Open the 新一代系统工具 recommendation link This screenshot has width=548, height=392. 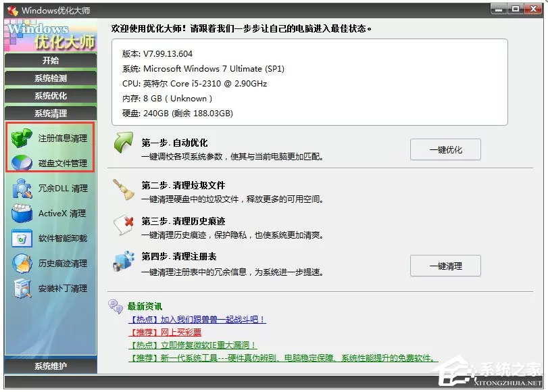[283, 358]
